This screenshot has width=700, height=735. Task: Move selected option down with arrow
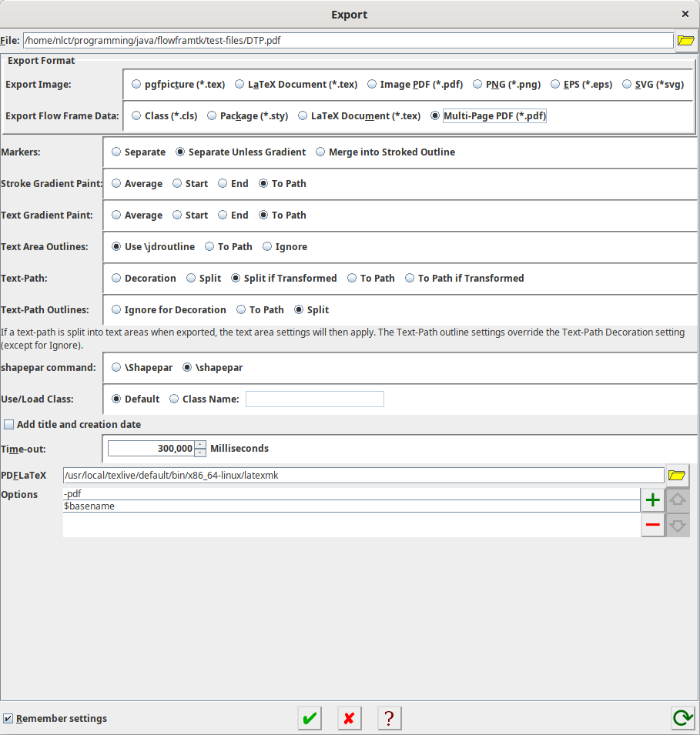point(678,525)
